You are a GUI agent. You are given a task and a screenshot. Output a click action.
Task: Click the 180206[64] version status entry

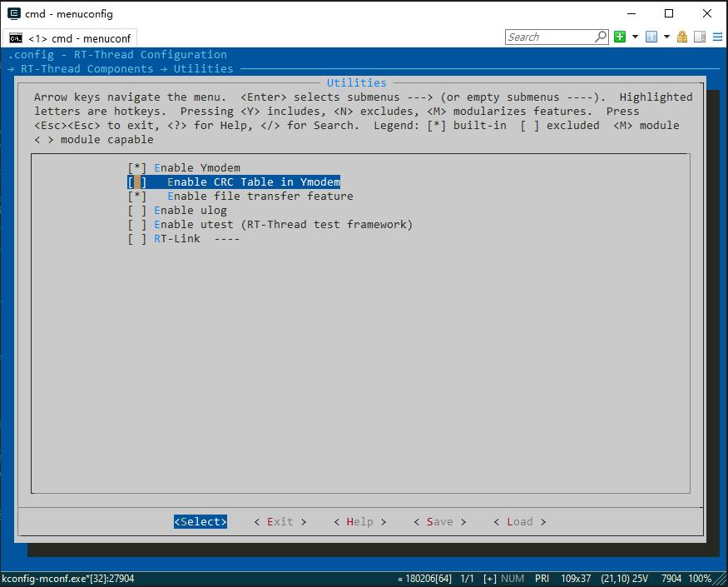[x=424, y=579]
